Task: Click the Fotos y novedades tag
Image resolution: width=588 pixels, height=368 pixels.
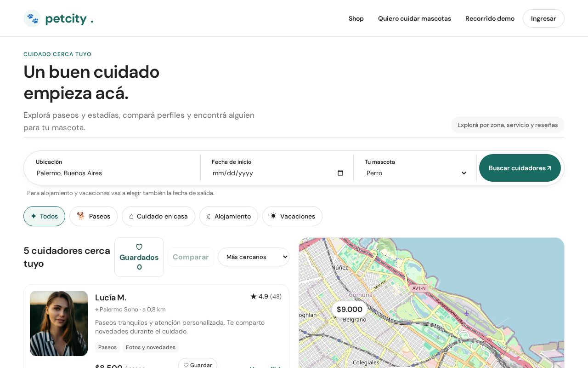Action: pos(151,347)
